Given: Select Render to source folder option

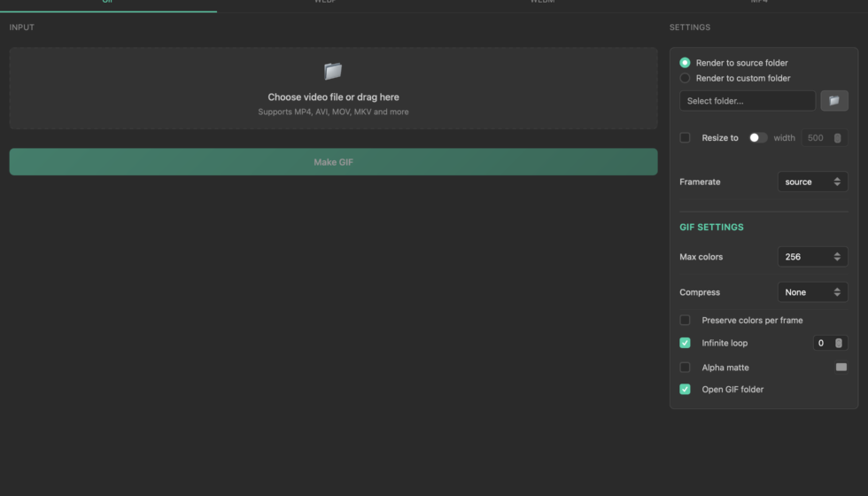Looking at the screenshot, I should click(685, 63).
